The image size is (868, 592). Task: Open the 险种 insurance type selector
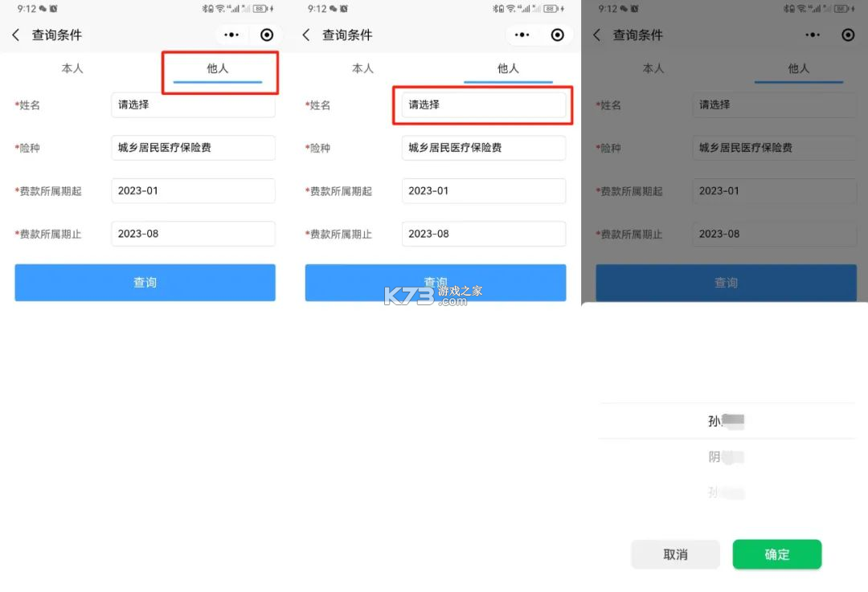coord(193,148)
